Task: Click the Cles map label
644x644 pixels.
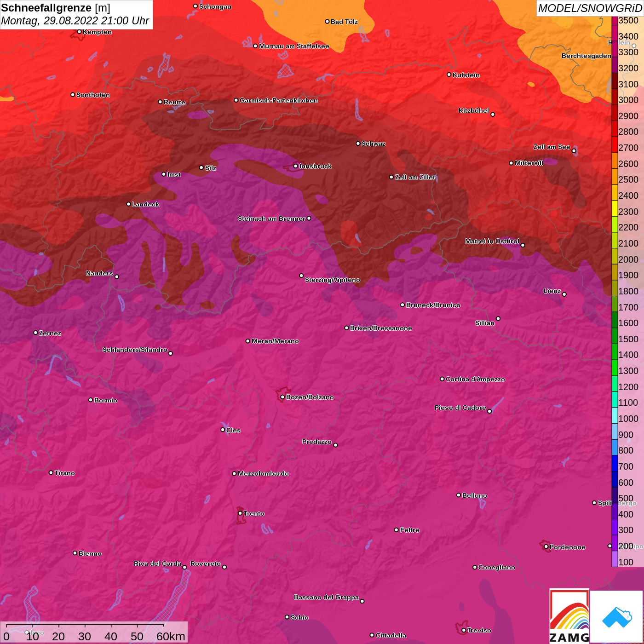Action: 233,430
